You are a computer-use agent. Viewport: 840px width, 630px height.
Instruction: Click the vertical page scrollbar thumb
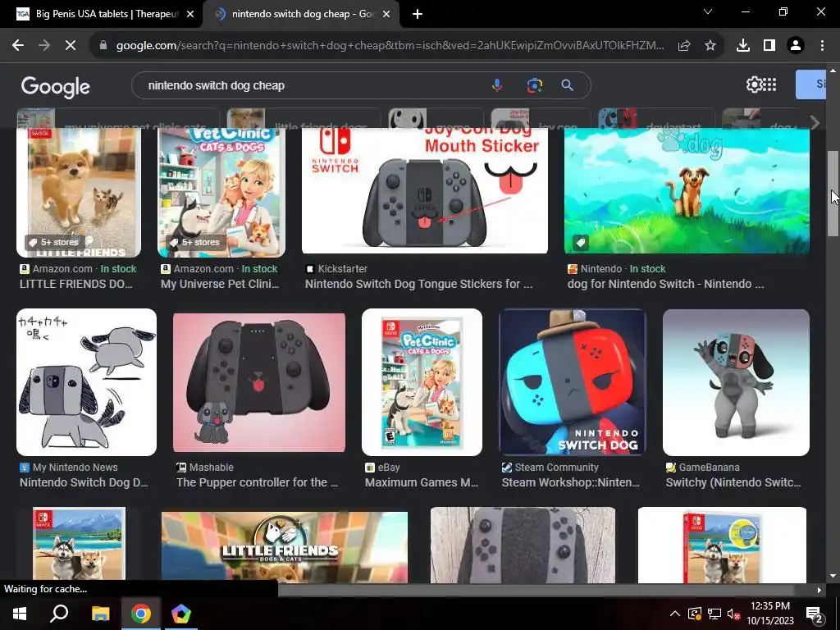click(x=833, y=194)
